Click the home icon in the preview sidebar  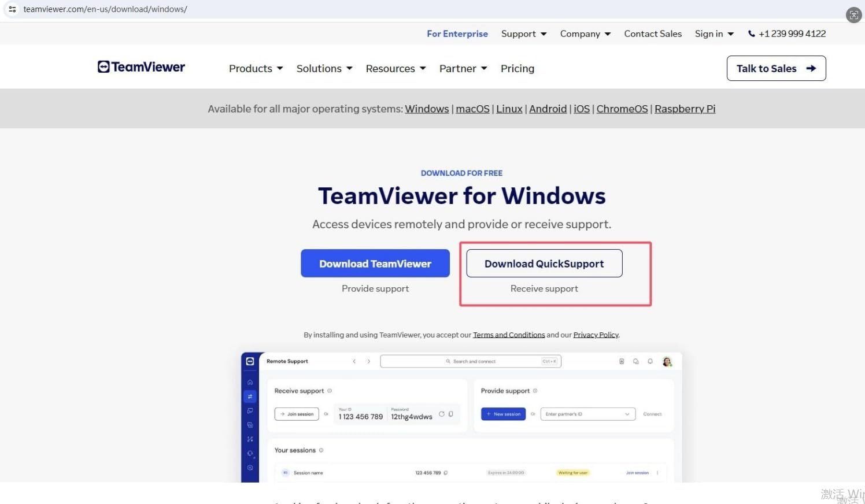pos(250,382)
